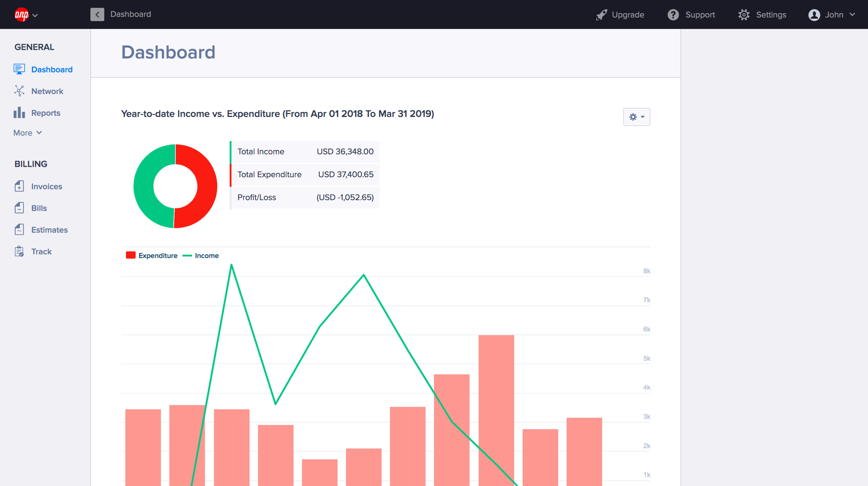Click the Bills document icon
The width and height of the screenshot is (868, 486).
pos(19,208)
